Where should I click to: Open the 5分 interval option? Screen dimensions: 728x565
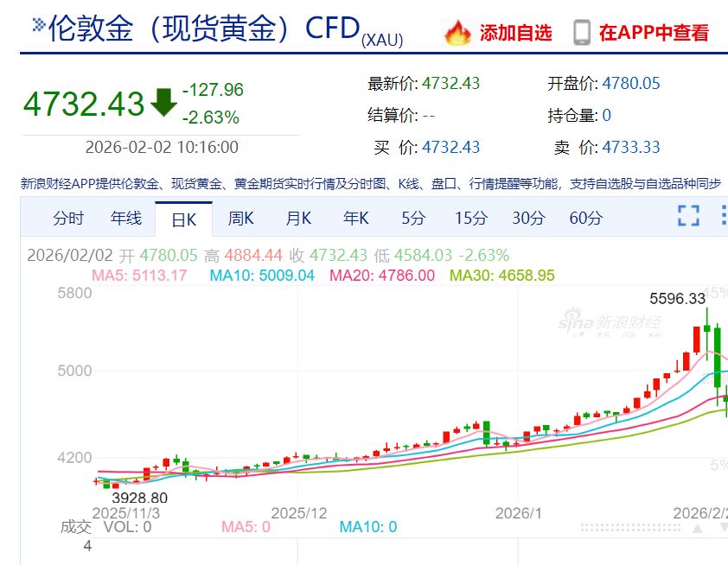click(x=412, y=219)
